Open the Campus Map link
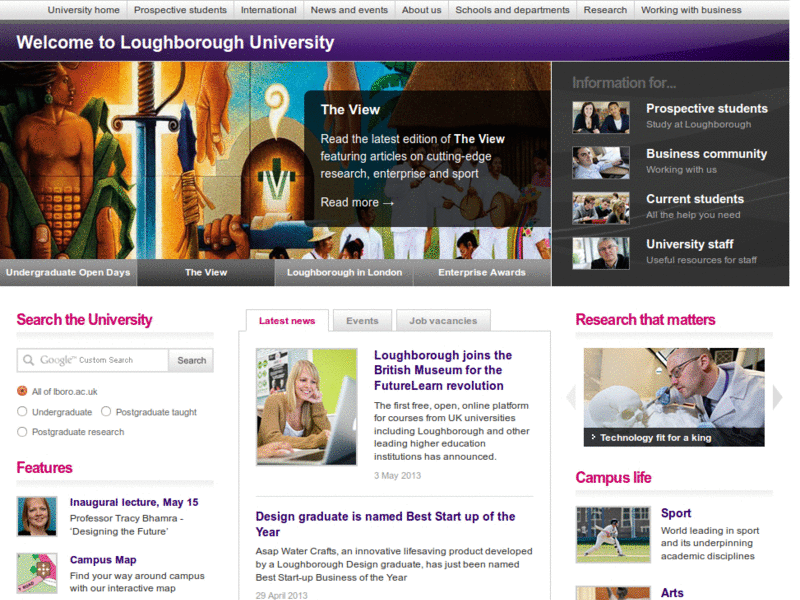 pos(103,560)
